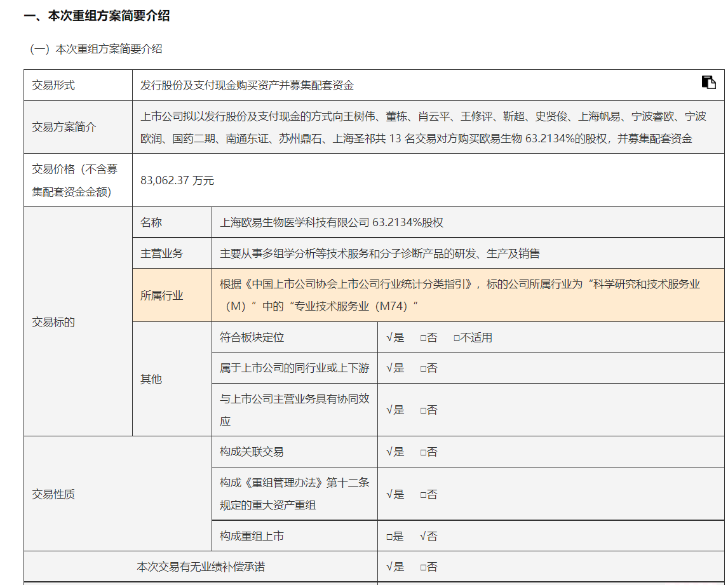Image resolution: width=728 pixels, height=585 pixels.
Task: Click the highlighted industry classification text
Action: [460, 295]
